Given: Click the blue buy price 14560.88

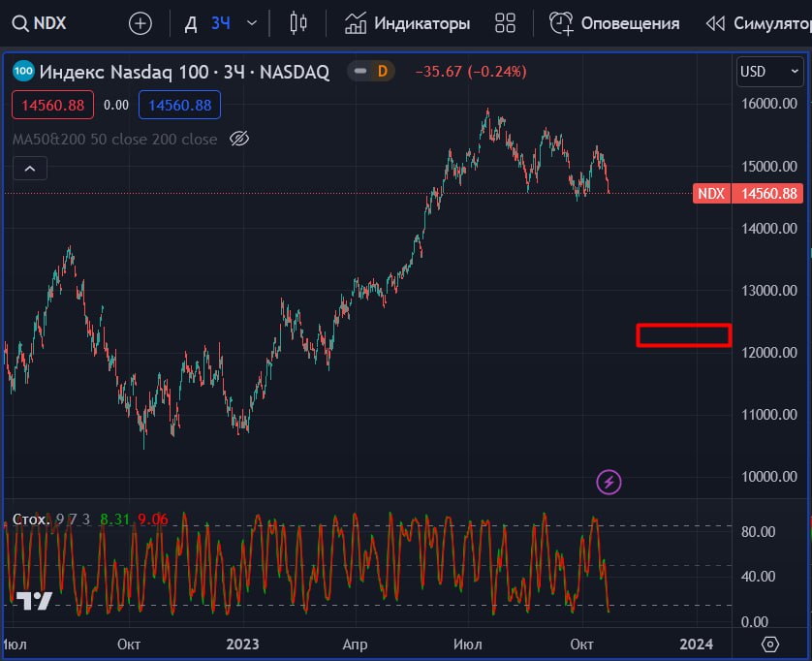Looking at the screenshot, I should click(179, 105).
